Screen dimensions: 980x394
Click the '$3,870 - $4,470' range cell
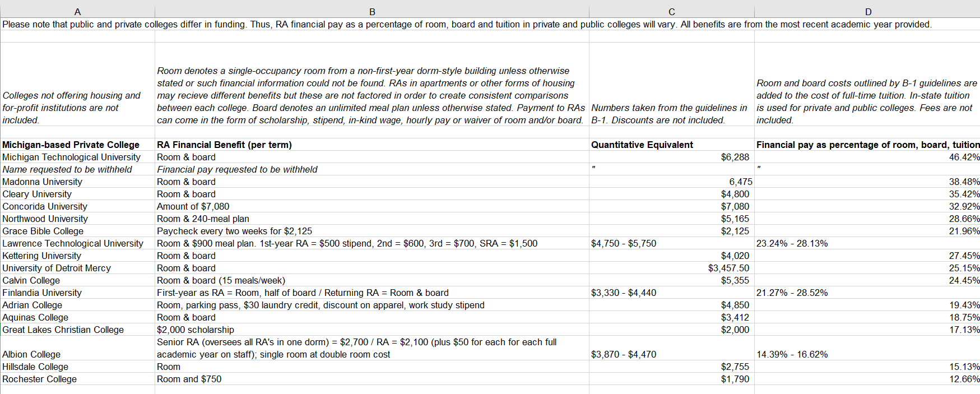[x=672, y=348]
